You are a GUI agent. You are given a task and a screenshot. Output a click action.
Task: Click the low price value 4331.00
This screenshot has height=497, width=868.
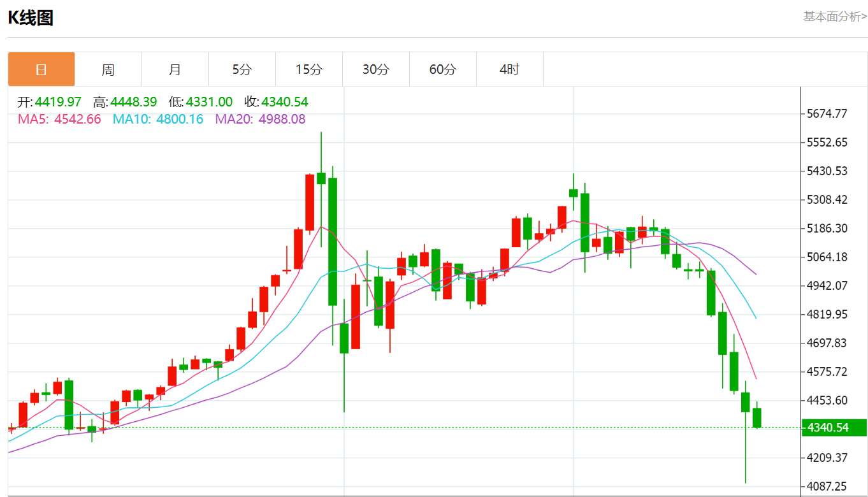click(209, 102)
